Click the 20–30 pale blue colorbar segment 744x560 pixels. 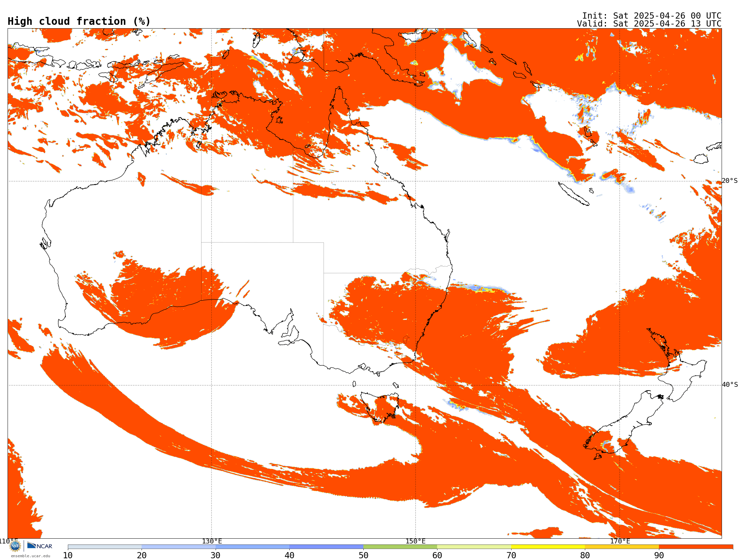(178, 547)
